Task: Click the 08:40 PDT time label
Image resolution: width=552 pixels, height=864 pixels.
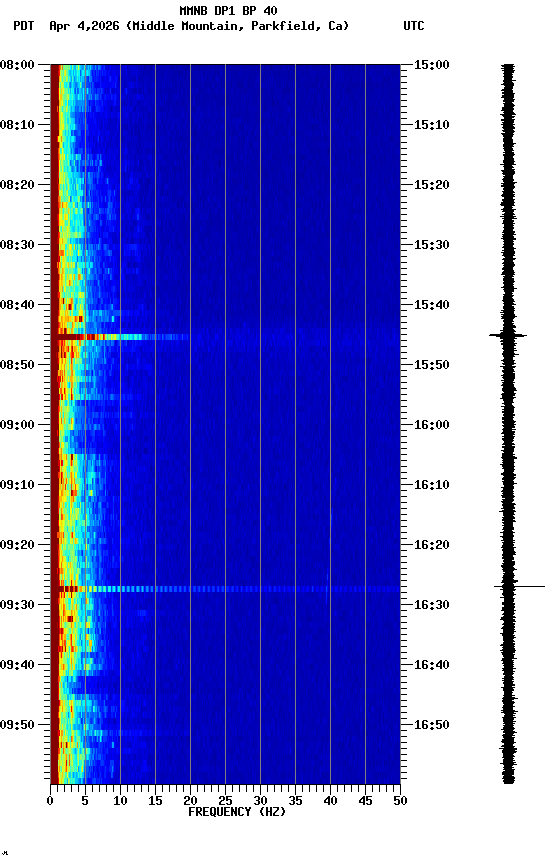Action: 17,305
